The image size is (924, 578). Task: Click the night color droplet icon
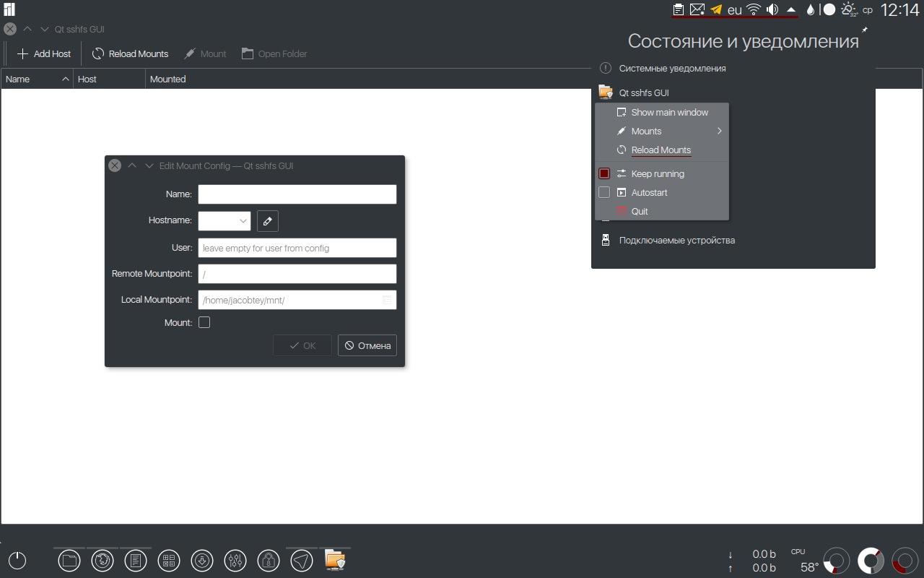click(811, 9)
